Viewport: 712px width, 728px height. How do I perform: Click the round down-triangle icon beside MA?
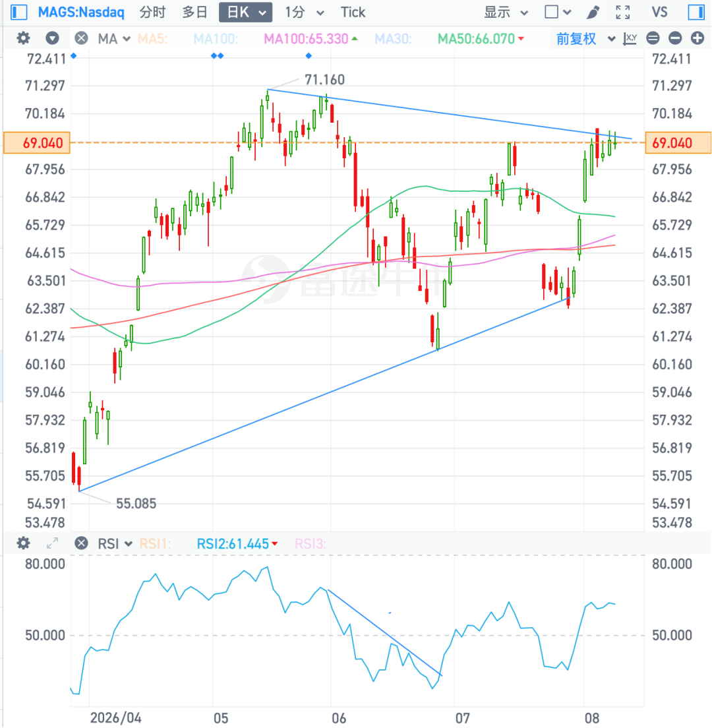tap(53, 38)
